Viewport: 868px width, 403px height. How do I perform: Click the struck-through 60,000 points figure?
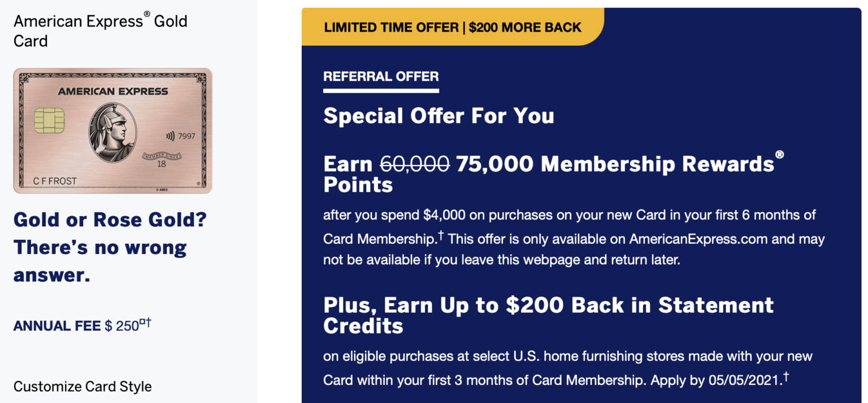pyautogui.click(x=415, y=164)
